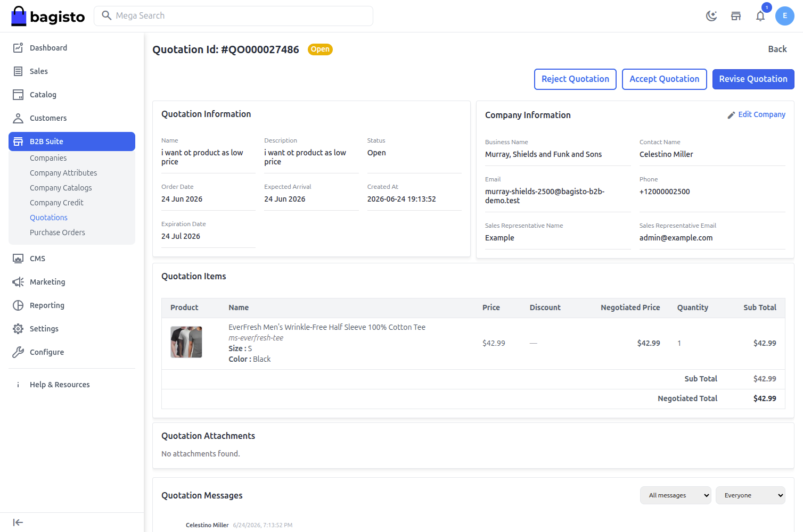
Task: Go to Purchase Orders submenu
Action: point(58,232)
